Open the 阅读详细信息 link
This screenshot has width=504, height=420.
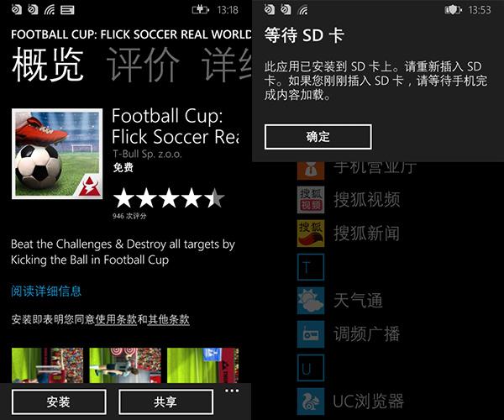coord(46,291)
